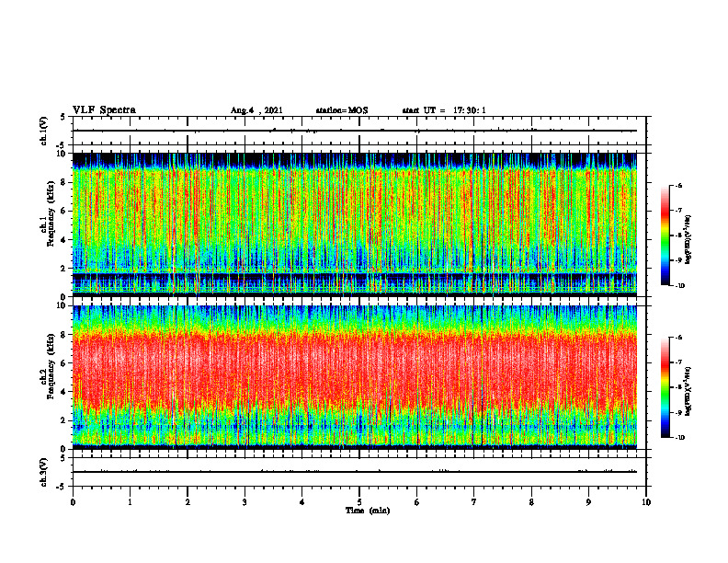Click ch.1 frequency tick label '8'
Screen dimensions: 728x563
pos(64,182)
